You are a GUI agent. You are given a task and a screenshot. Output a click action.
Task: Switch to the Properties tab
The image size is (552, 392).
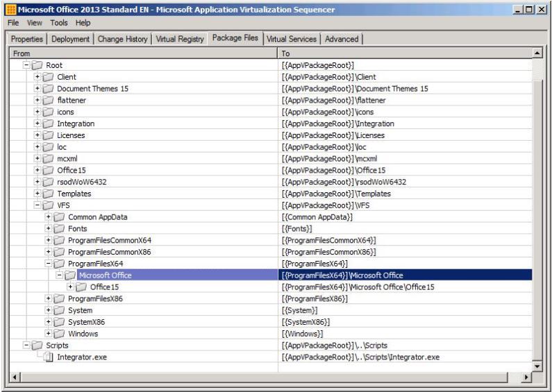coord(27,39)
